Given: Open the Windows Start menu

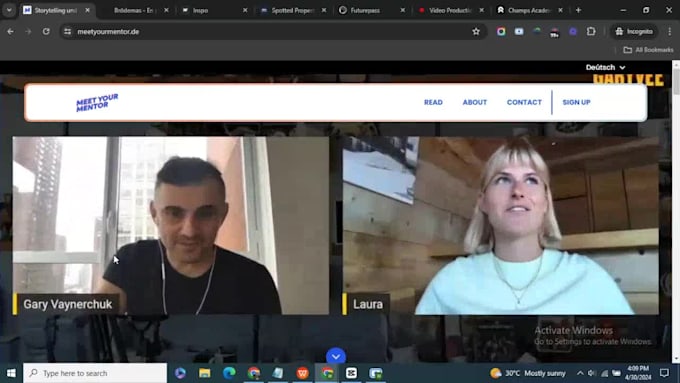Looking at the screenshot, I should click(11, 373).
